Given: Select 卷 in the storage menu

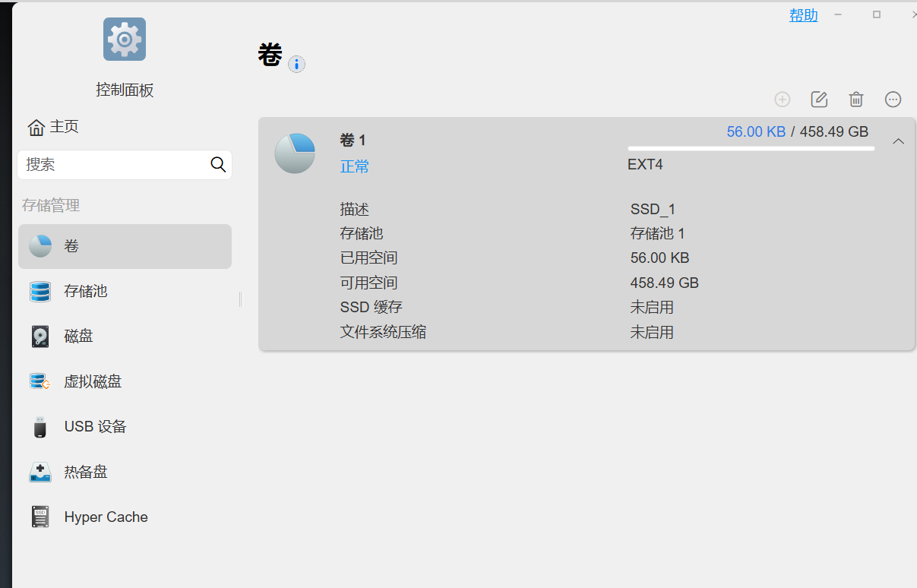Looking at the screenshot, I should 125,246.
